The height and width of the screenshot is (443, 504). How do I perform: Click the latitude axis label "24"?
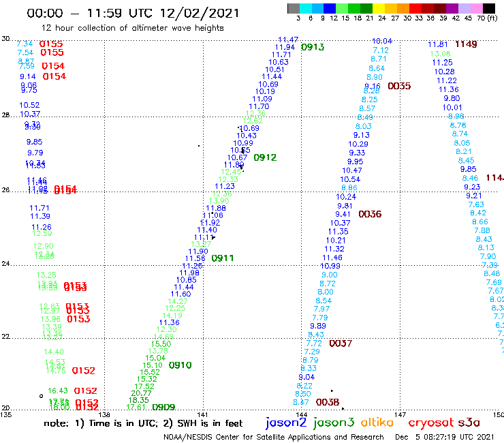(x=5, y=264)
